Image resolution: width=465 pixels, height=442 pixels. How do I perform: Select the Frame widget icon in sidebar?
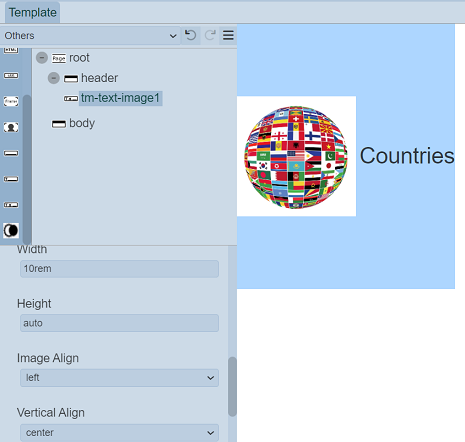(x=11, y=101)
